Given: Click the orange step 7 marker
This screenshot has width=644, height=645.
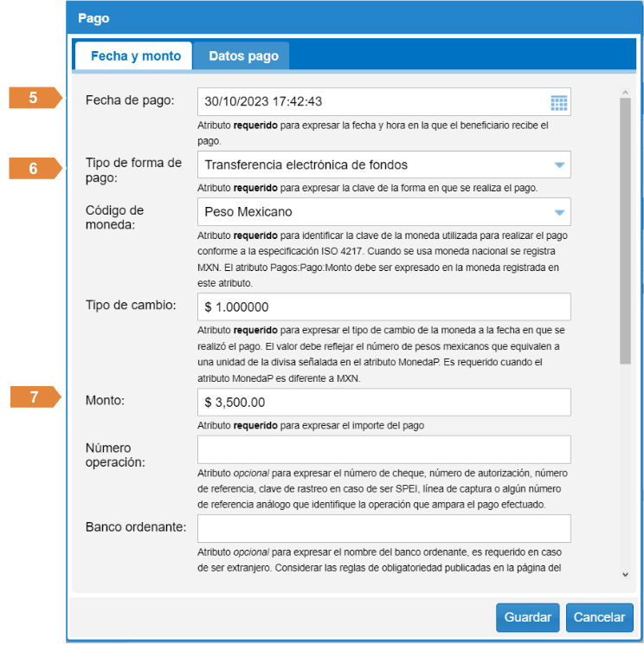Looking at the screenshot, I should point(35,397).
